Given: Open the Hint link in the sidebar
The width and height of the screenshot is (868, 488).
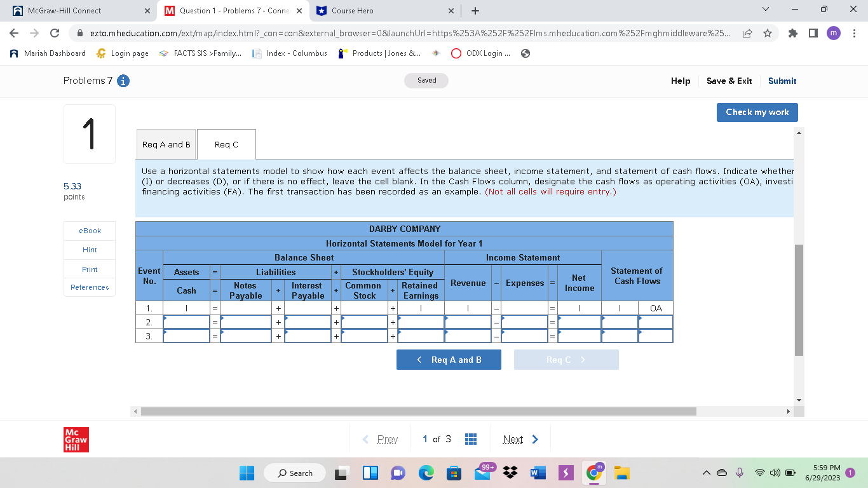Looking at the screenshot, I should (x=89, y=250).
